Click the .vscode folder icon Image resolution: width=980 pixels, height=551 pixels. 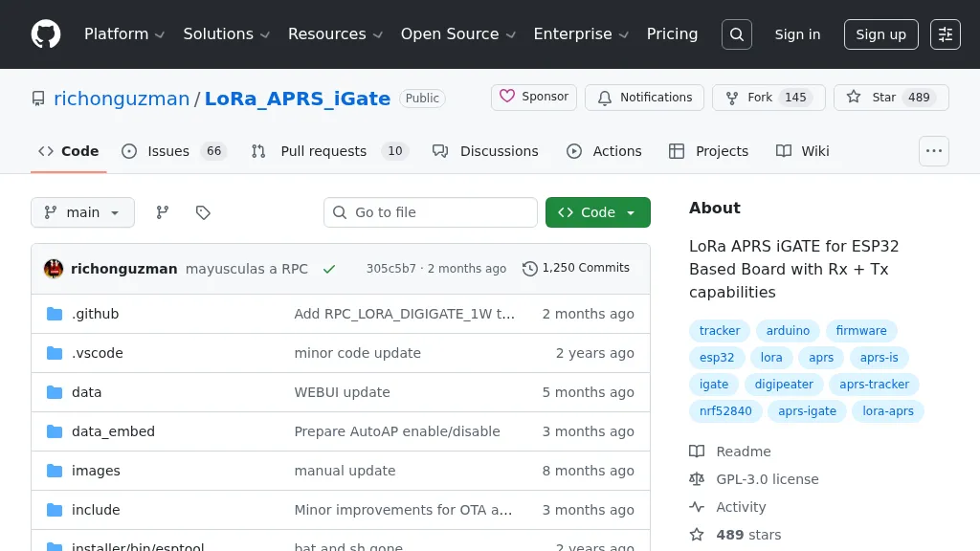tap(55, 353)
